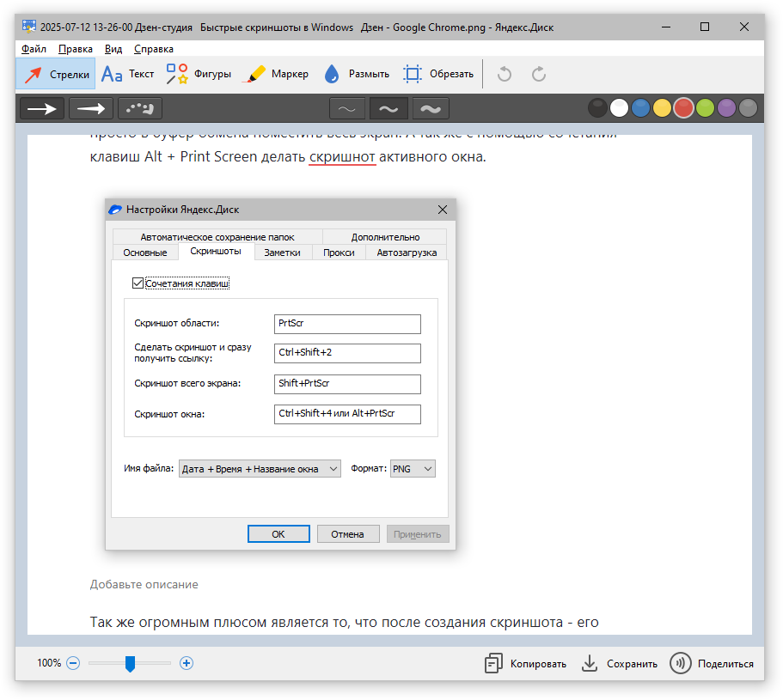This screenshot has height=700, width=783.
Task: Set thick line thickness
Action: (431, 109)
